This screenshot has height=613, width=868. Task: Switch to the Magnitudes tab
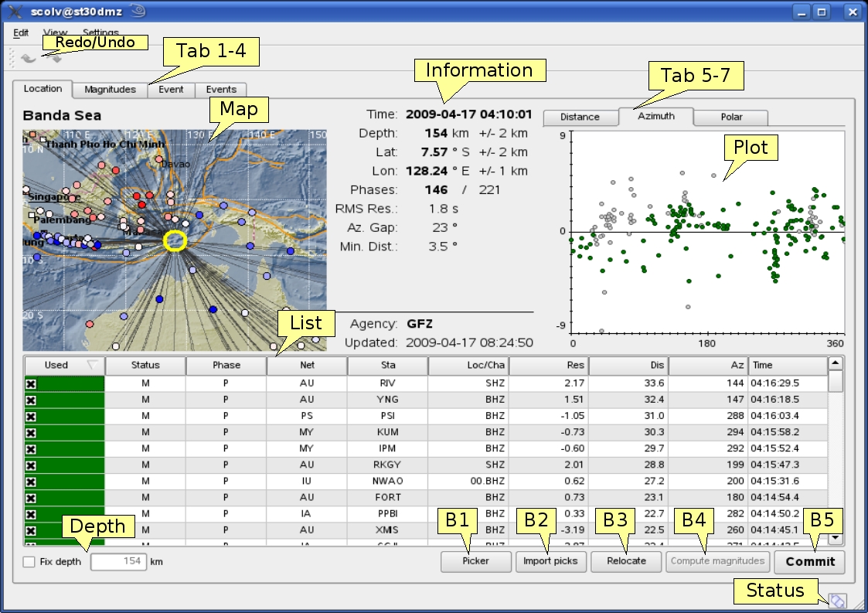pyautogui.click(x=110, y=90)
